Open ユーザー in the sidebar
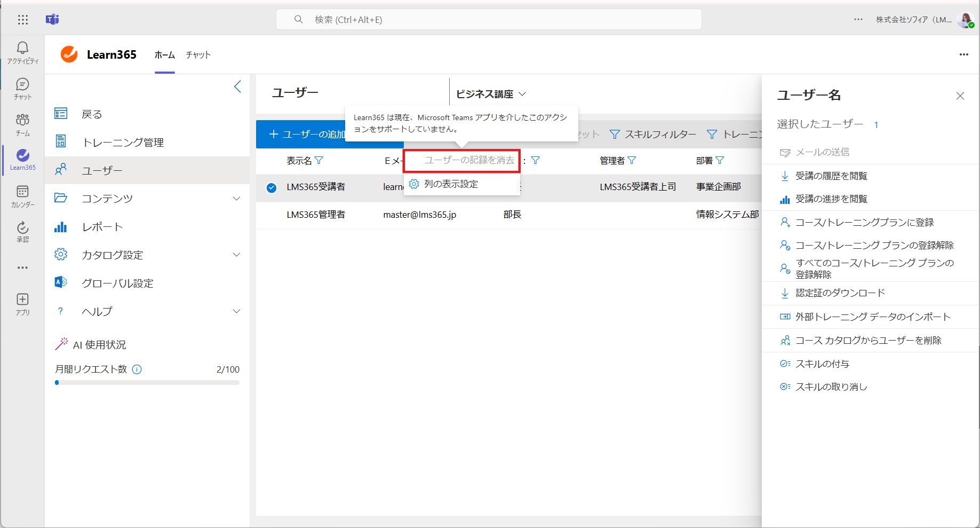The height and width of the screenshot is (528, 980). [x=147, y=170]
